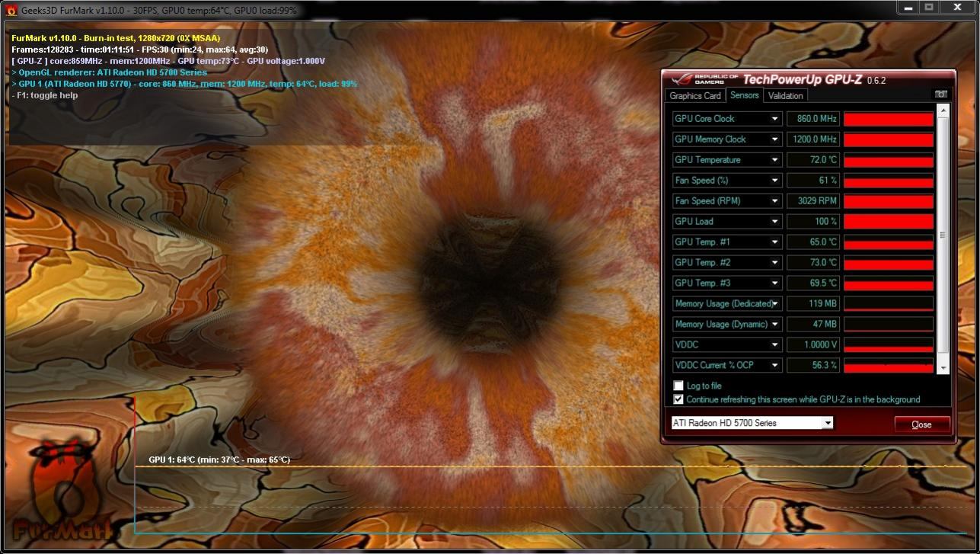Screen dimensions: 980x554
Task: Click the 61 % fan speed value
Action: pos(813,181)
